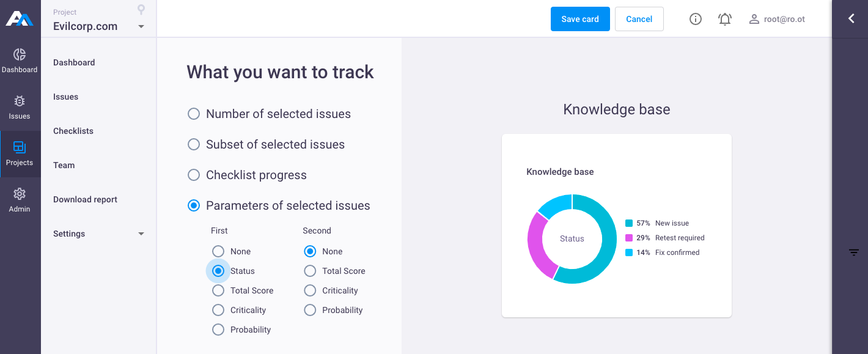Click the info circle icon in header
This screenshot has width=868, height=354.
pyautogui.click(x=695, y=19)
